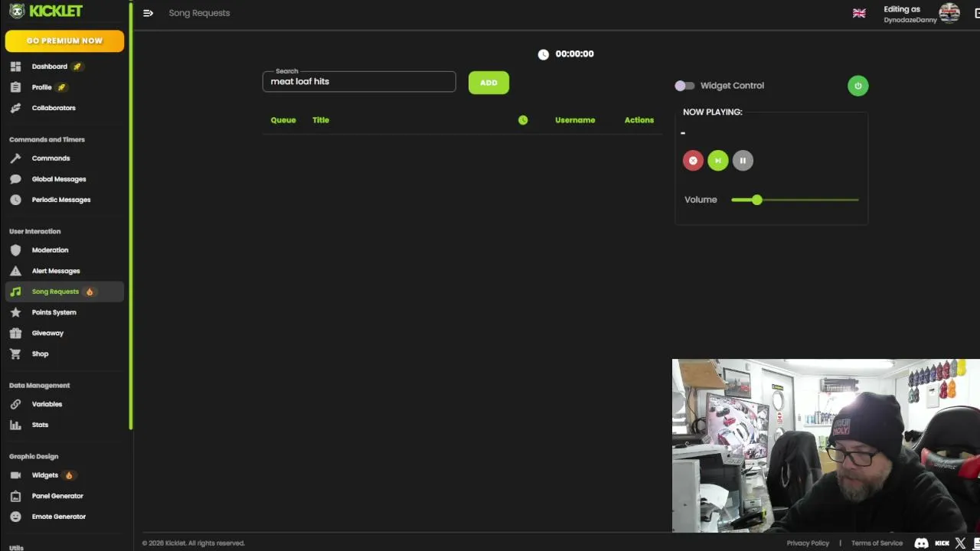Image resolution: width=980 pixels, height=551 pixels.
Task: Click the Title column header
Action: tap(321, 120)
